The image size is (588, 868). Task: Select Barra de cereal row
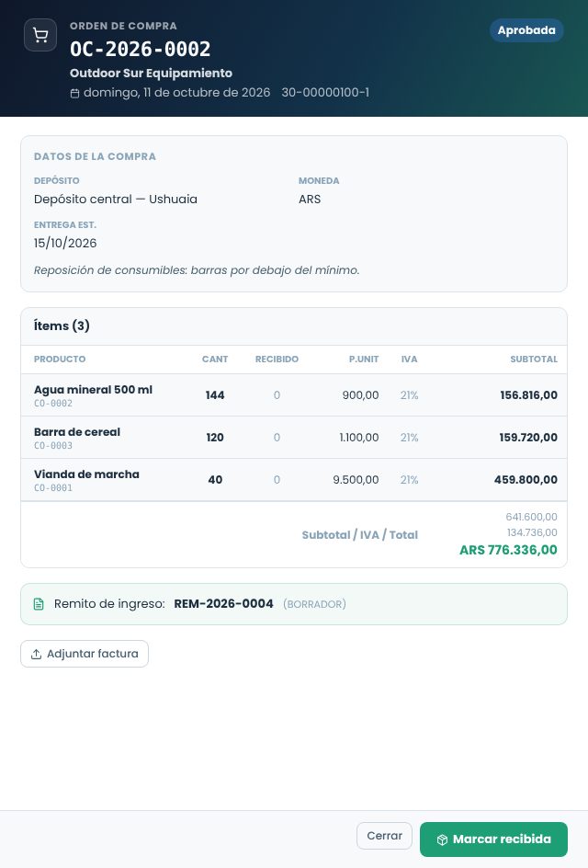(294, 438)
